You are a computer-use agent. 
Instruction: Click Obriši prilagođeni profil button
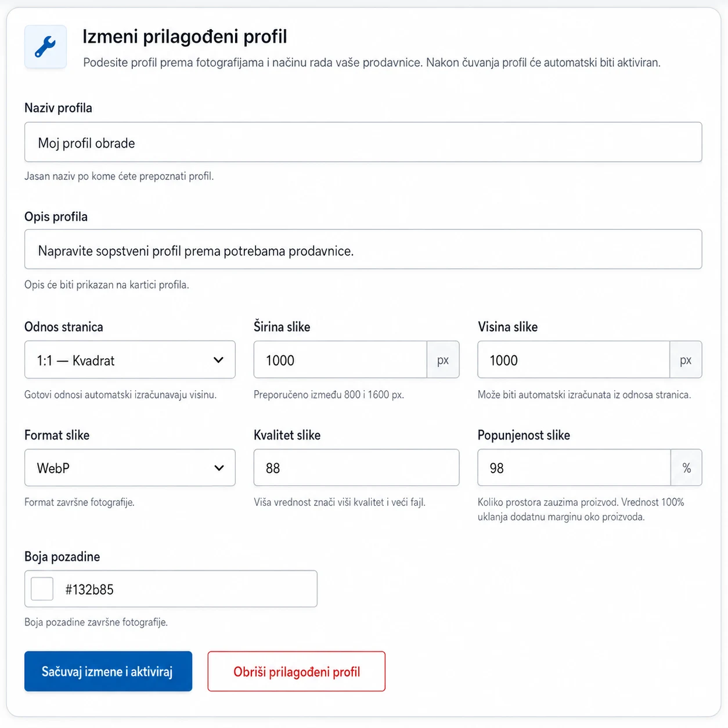(297, 672)
